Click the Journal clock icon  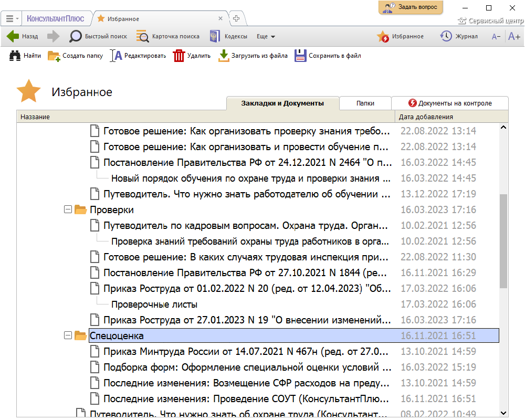pyautogui.click(x=446, y=36)
